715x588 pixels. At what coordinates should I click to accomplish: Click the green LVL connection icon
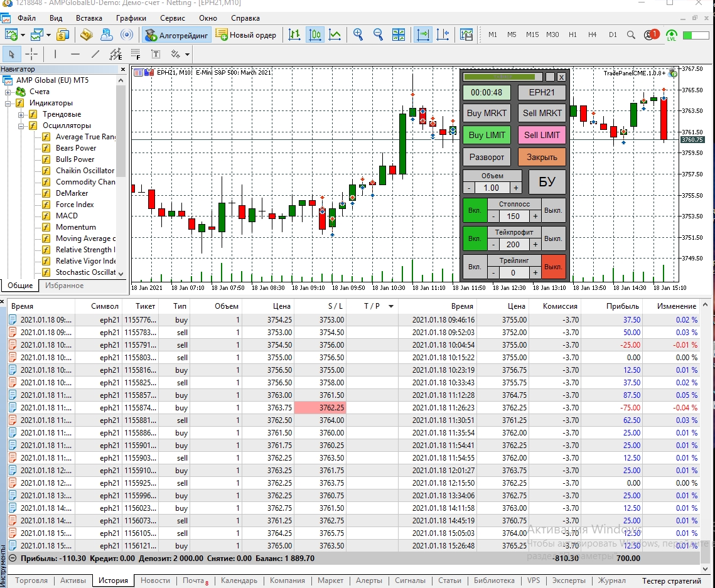pyautogui.click(x=671, y=35)
